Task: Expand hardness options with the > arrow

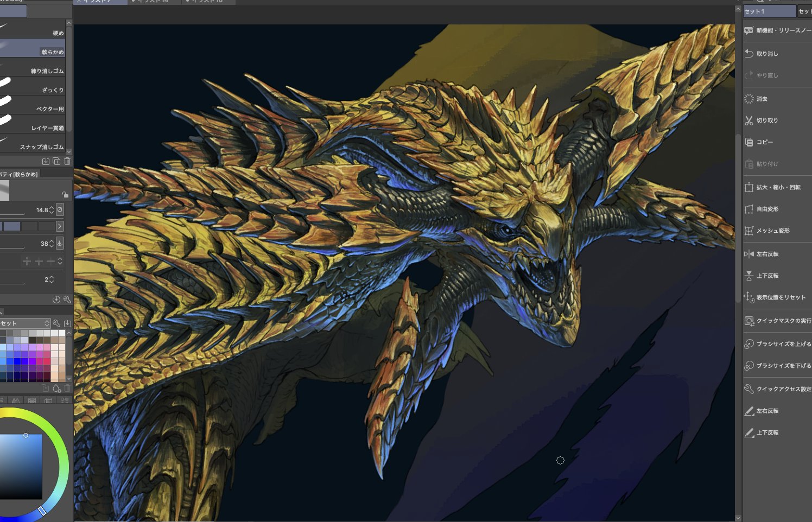Action: (60, 226)
